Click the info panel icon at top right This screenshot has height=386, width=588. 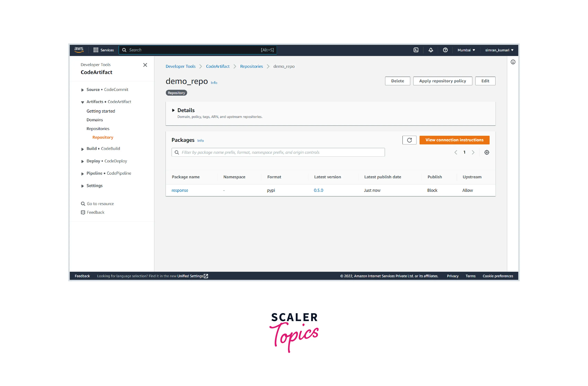[513, 62]
